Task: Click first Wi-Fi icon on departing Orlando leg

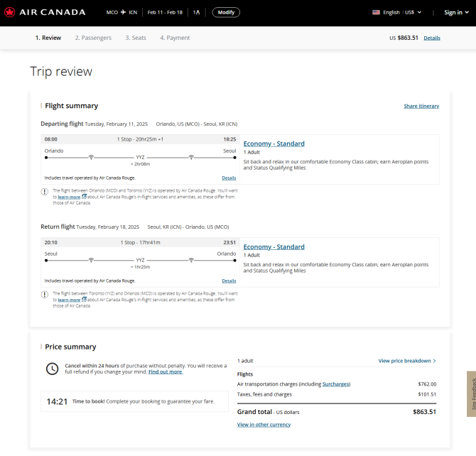Action: click(91, 157)
